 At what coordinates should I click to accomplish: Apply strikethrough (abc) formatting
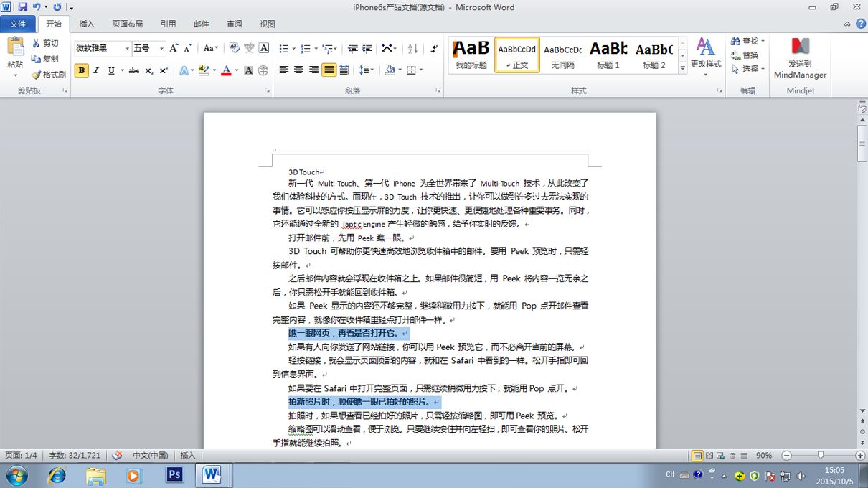[133, 70]
